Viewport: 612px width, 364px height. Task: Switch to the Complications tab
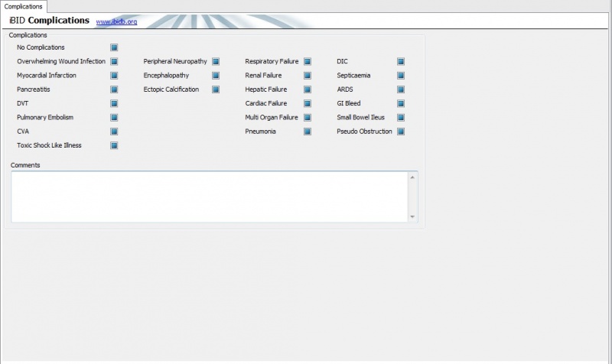[x=24, y=6]
